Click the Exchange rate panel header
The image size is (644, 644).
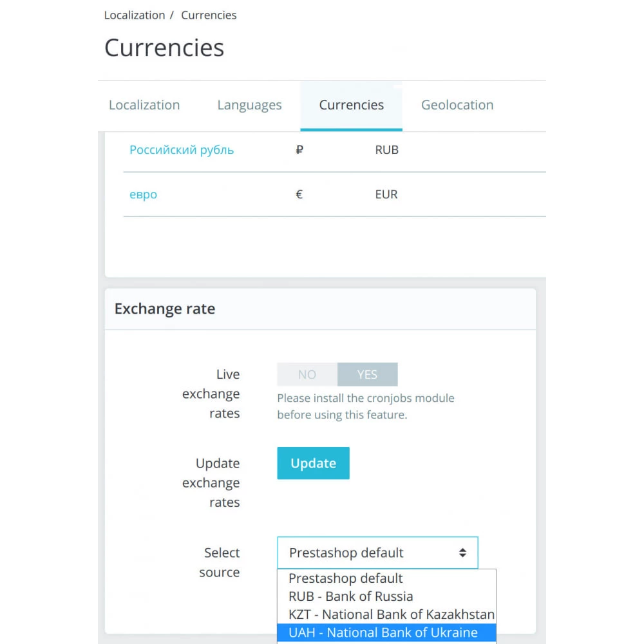[x=320, y=309]
